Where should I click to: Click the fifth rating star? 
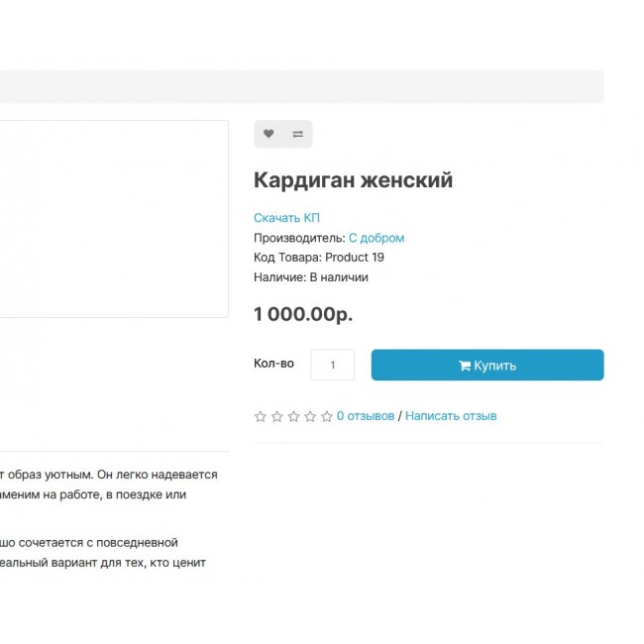(326, 417)
